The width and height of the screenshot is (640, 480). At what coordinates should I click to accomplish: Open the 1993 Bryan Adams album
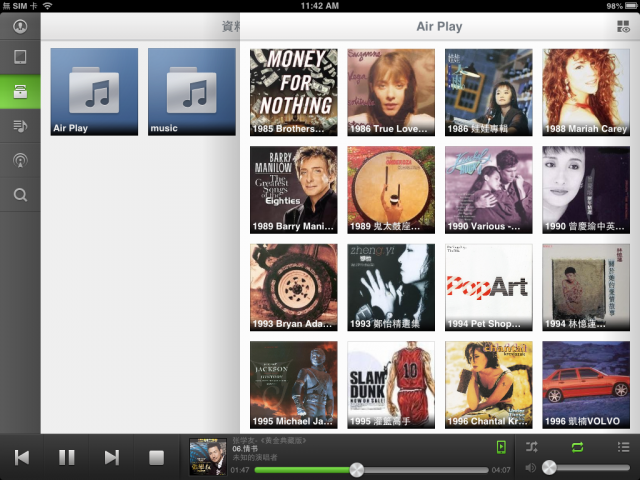pyautogui.click(x=293, y=287)
